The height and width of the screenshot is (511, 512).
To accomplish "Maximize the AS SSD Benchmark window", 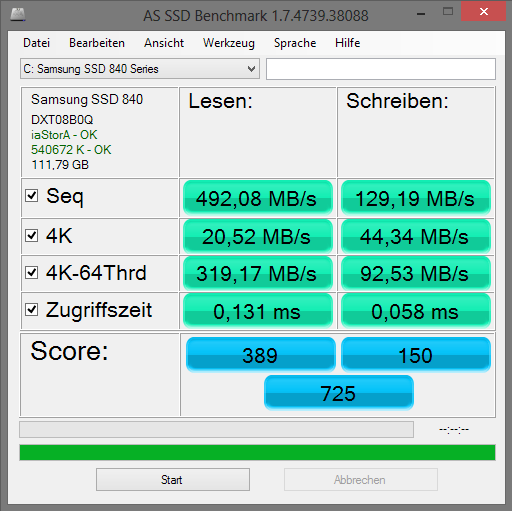I will tap(448, 12).
